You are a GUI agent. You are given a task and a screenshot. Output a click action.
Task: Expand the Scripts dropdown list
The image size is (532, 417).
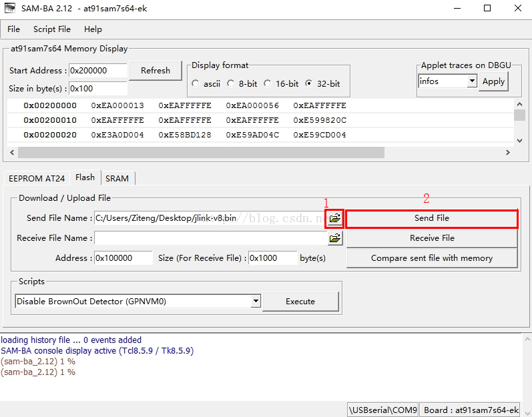click(255, 302)
